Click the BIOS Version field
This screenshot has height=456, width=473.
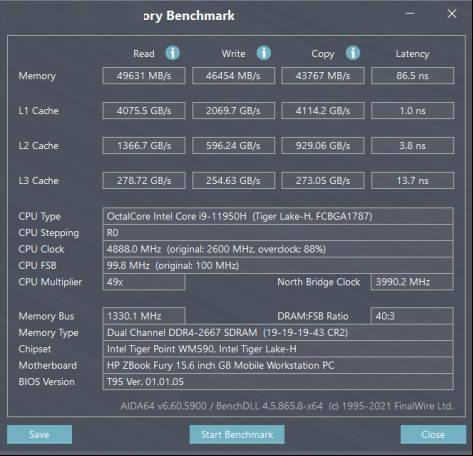tap(278, 382)
